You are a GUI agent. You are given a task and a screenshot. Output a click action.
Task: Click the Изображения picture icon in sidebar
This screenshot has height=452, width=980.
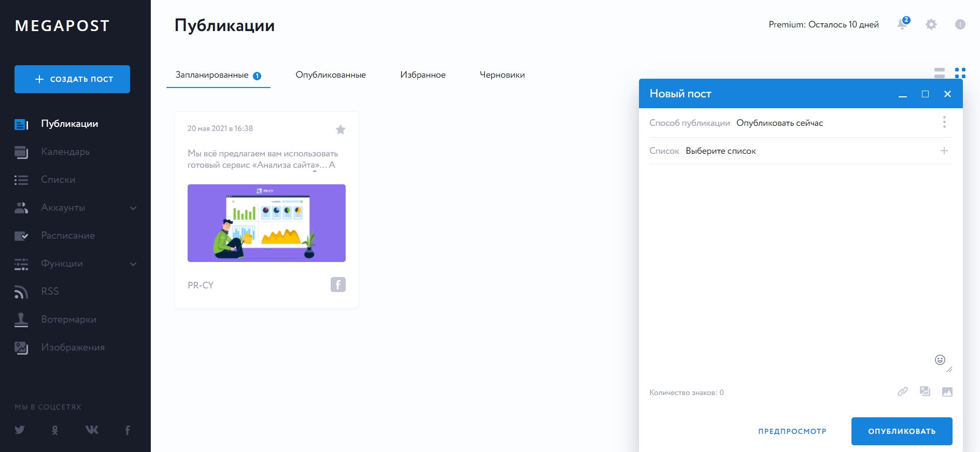[x=21, y=348]
